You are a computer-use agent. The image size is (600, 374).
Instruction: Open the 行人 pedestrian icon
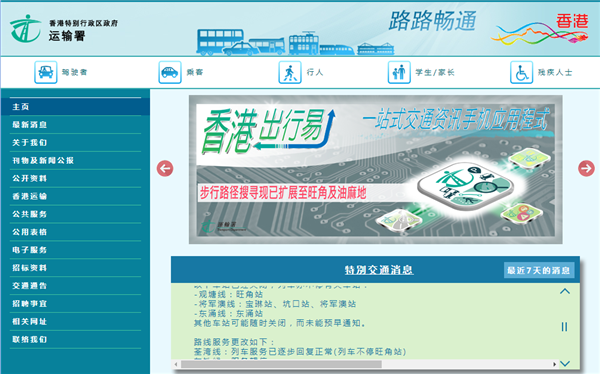pos(290,72)
